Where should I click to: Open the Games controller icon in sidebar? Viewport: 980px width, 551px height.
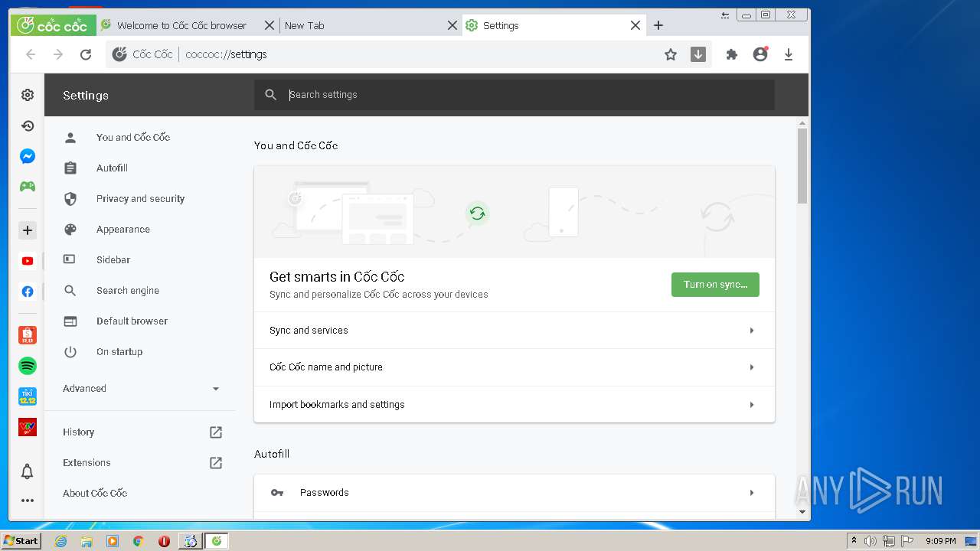click(28, 187)
